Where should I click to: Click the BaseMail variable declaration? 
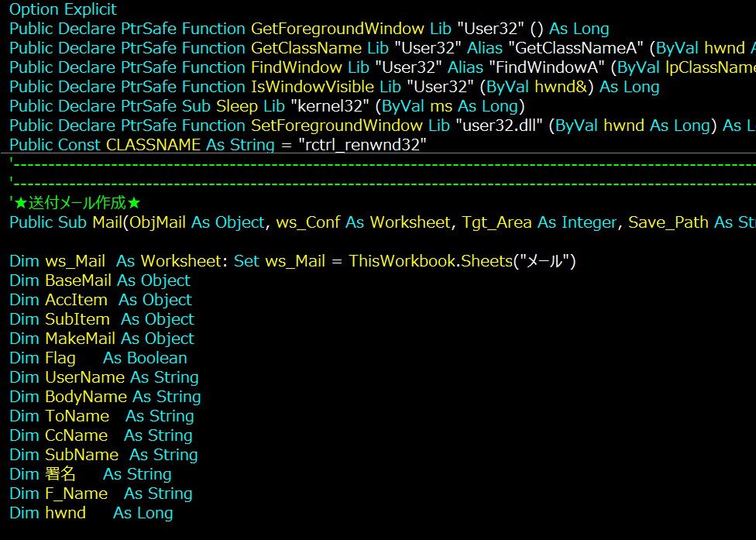(x=100, y=280)
